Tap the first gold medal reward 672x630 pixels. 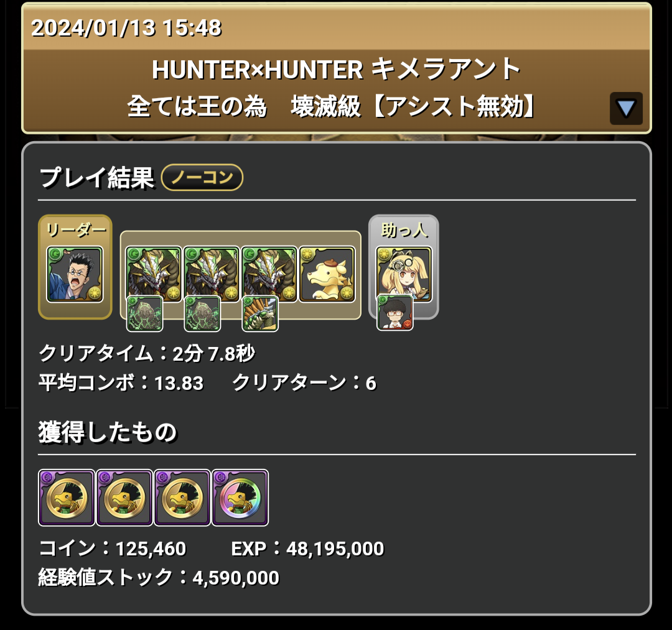point(67,498)
